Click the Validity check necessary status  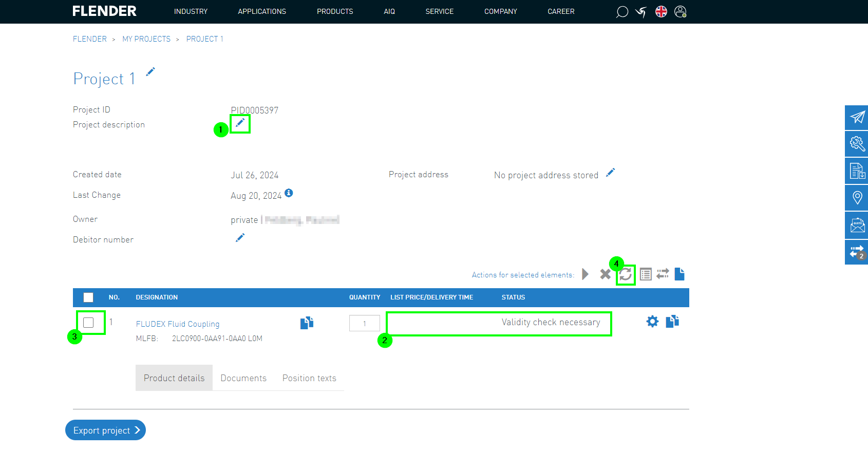click(x=551, y=322)
